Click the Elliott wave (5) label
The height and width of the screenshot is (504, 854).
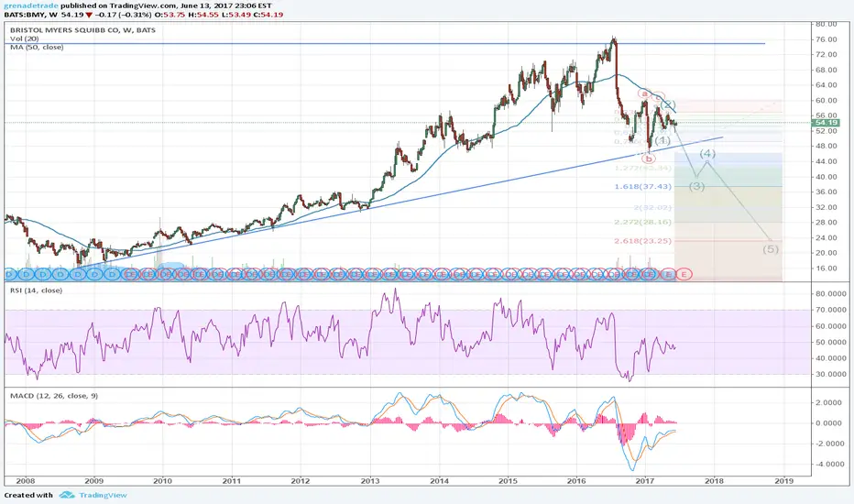coord(770,249)
